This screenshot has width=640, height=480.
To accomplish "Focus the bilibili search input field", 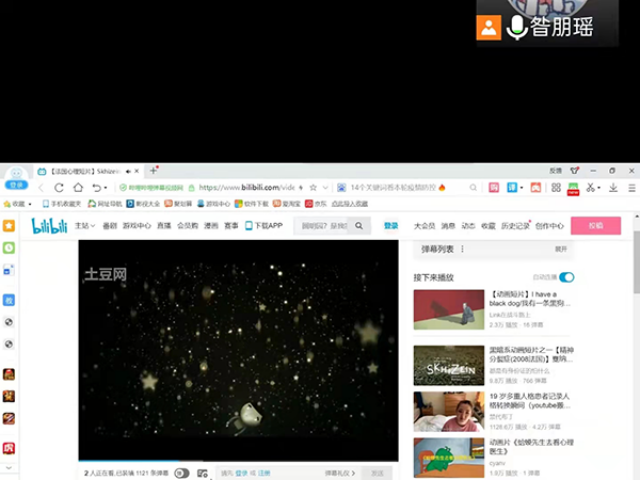I will [x=323, y=226].
